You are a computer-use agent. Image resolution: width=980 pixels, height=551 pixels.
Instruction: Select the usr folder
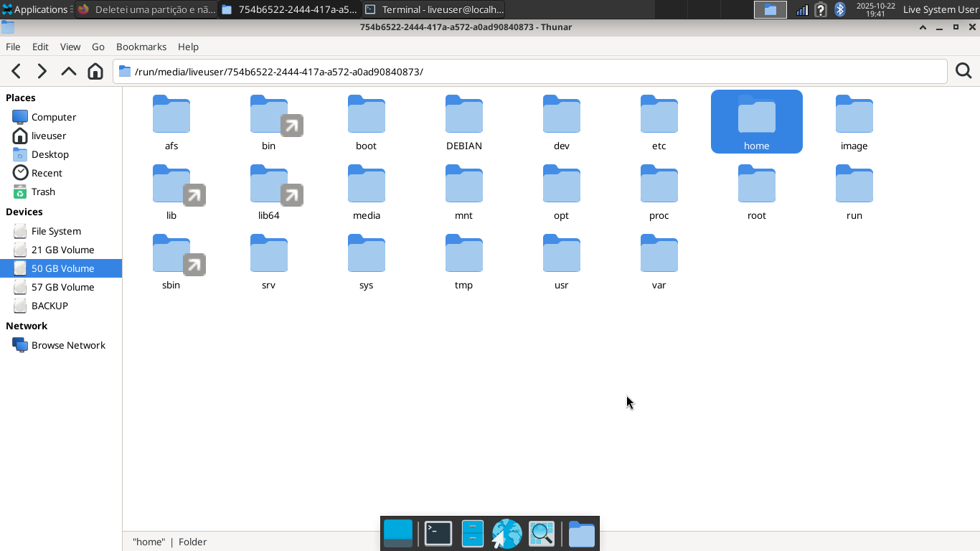point(561,261)
